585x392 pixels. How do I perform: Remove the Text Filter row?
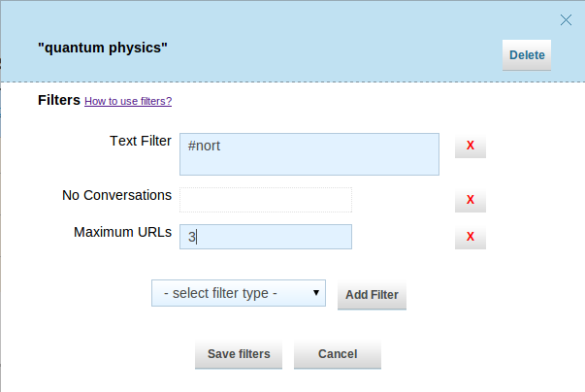(x=471, y=146)
